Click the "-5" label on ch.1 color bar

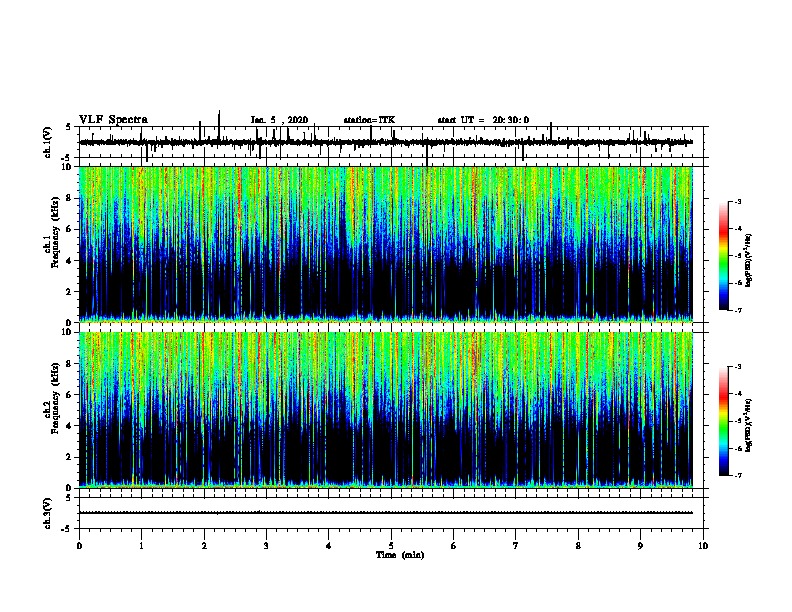[738, 256]
